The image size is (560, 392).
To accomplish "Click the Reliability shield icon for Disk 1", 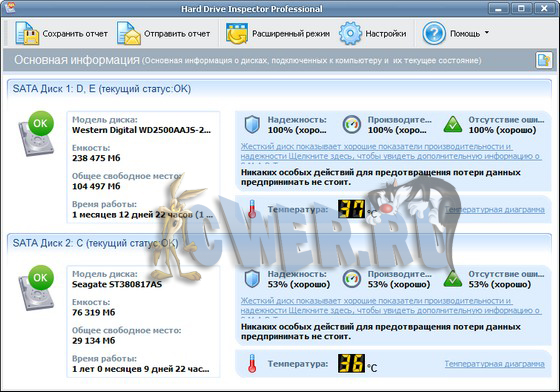I will 252,125.
